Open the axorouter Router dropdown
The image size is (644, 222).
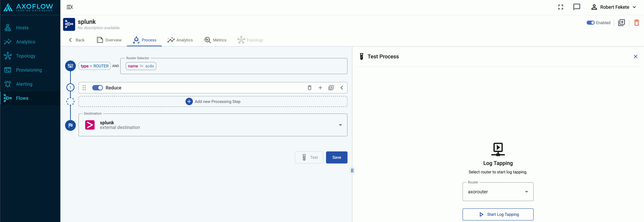(498, 192)
